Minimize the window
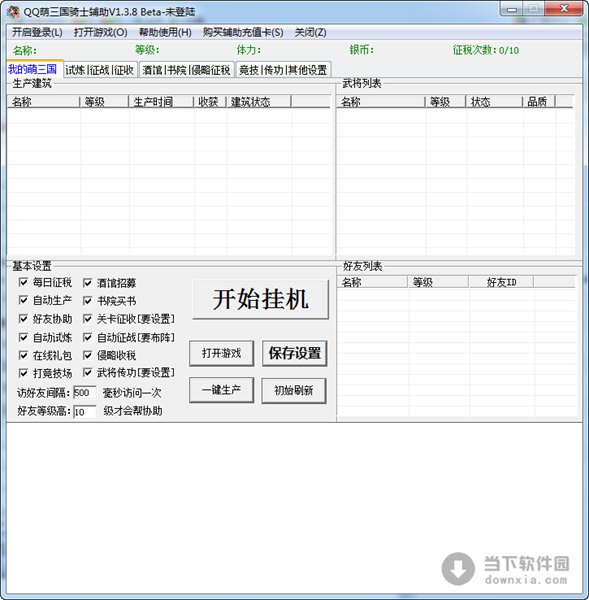Image resolution: width=589 pixels, height=600 pixels. (x=511, y=9)
